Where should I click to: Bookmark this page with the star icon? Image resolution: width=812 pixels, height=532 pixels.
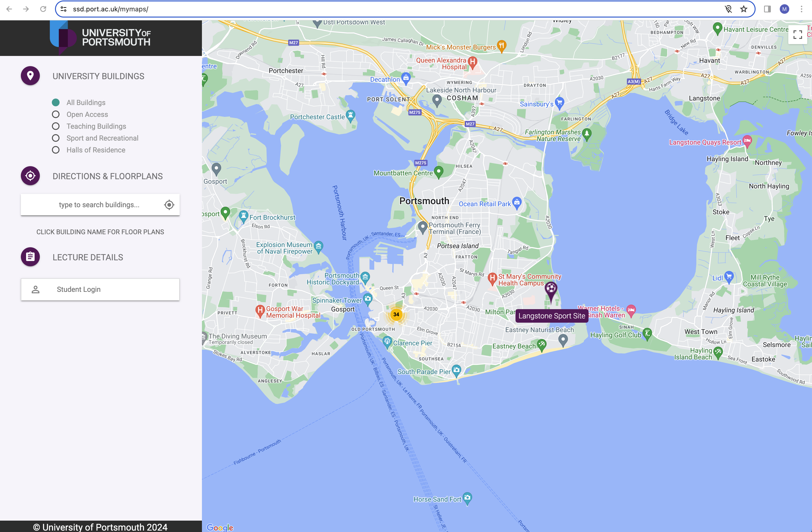click(744, 9)
